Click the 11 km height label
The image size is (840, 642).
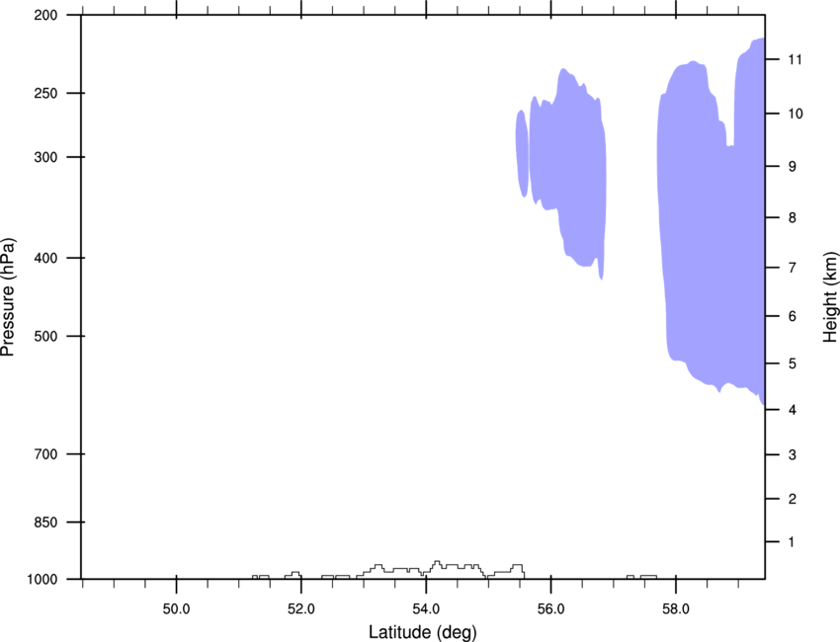coord(795,59)
